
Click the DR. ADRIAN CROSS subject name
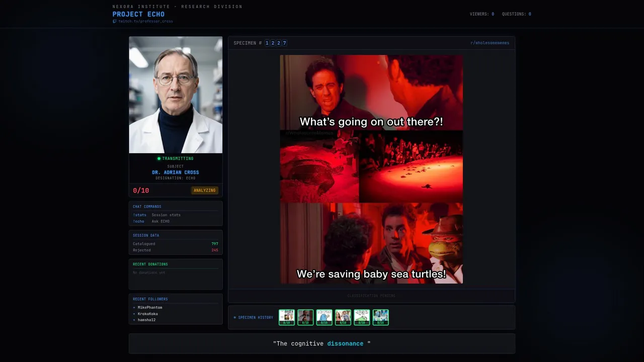(x=176, y=172)
